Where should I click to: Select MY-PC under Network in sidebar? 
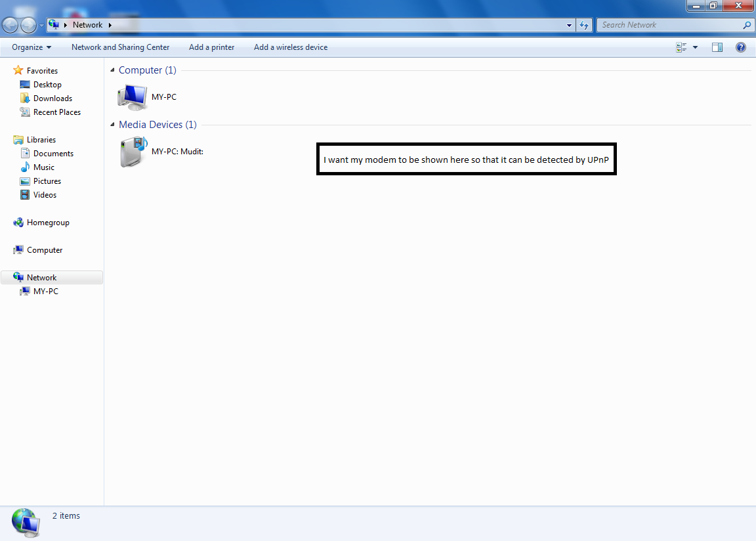click(x=45, y=292)
